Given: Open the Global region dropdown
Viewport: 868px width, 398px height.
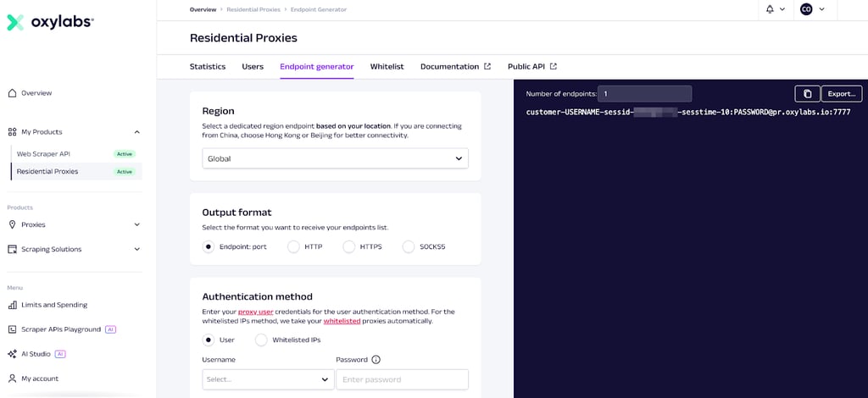Looking at the screenshot, I should 335,158.
